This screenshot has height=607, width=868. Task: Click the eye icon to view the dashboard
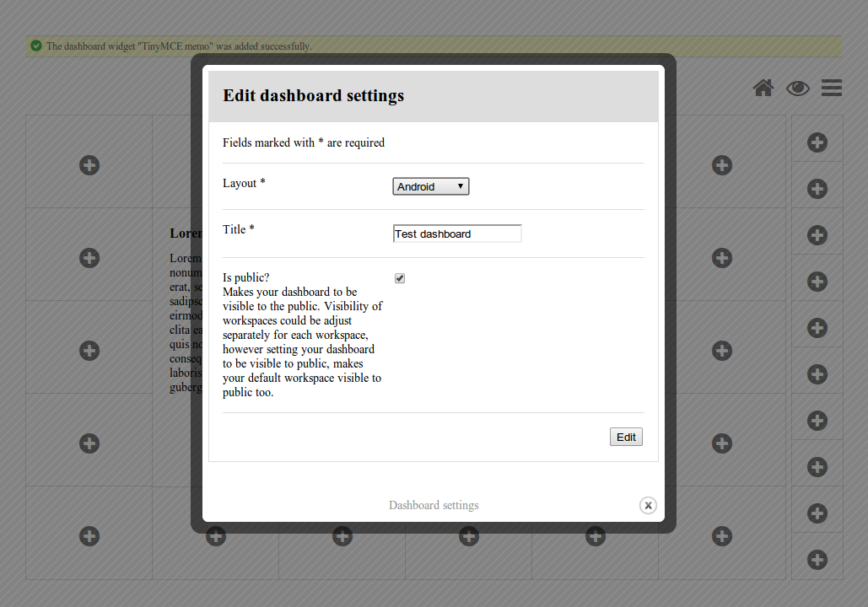coord(797,88)
